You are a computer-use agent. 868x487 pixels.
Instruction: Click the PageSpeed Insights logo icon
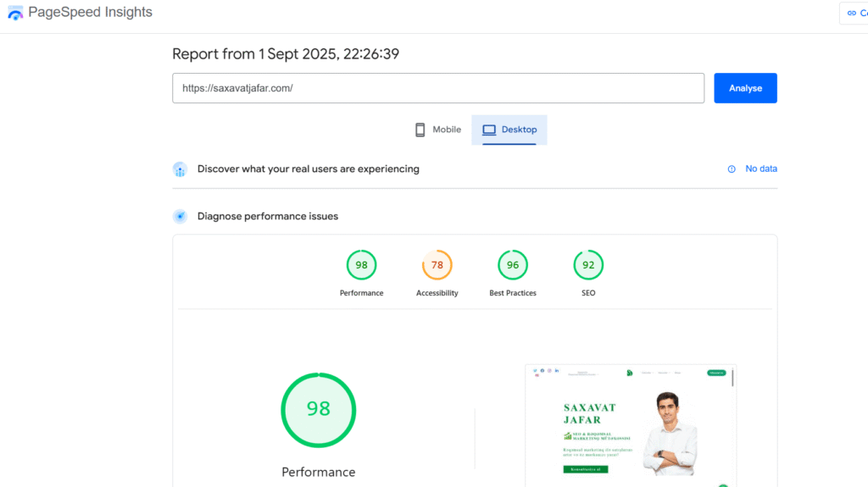15,13
